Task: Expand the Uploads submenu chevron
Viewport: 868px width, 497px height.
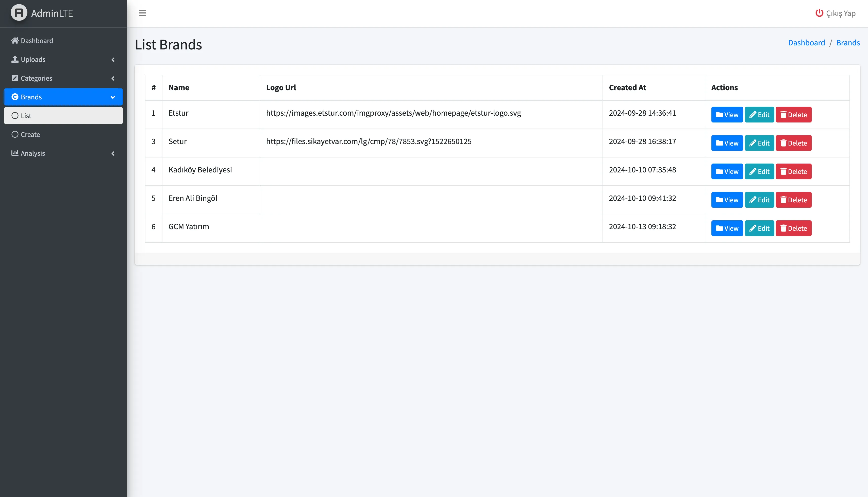Action: [x=113, y=60]
